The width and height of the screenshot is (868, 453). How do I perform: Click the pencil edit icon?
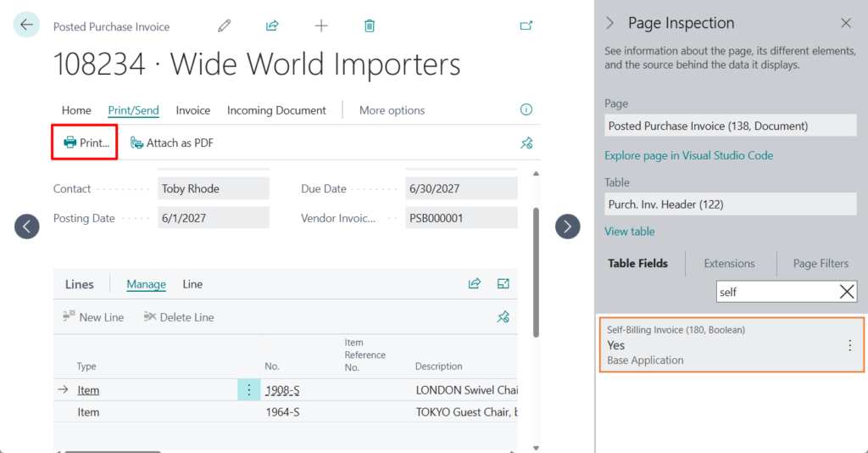point(224,26)
